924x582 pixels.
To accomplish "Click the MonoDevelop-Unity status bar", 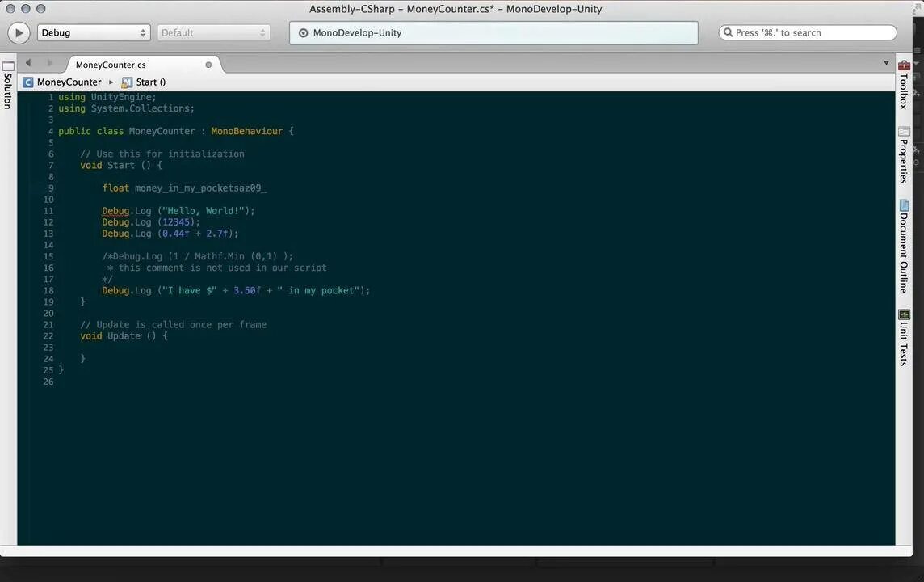I will click(493, 33).
